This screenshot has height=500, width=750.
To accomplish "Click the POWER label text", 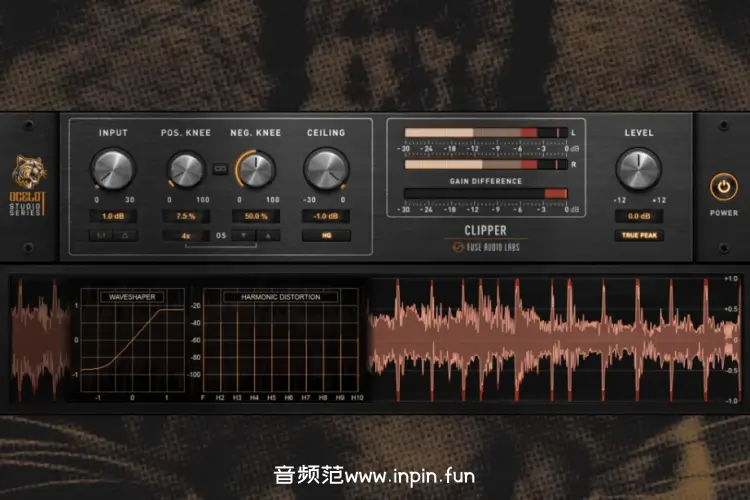I will 724,213.
